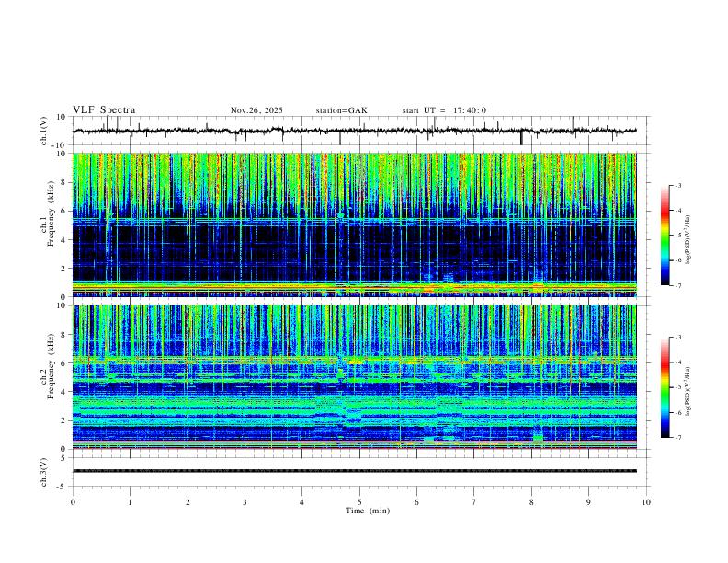Click the 'Time (min)' axis label
This screenshot has height=563, width=728.
[x=368, y=511]
